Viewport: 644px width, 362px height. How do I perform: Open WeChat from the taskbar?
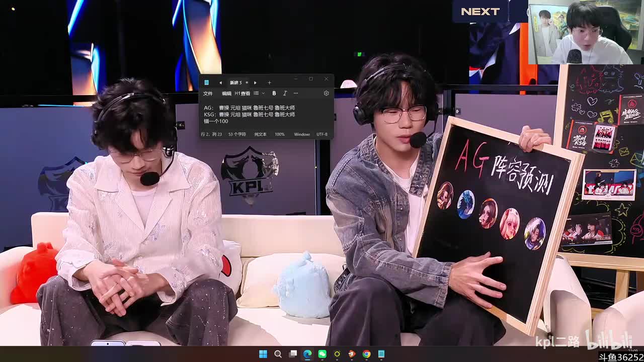click(322, 354)
